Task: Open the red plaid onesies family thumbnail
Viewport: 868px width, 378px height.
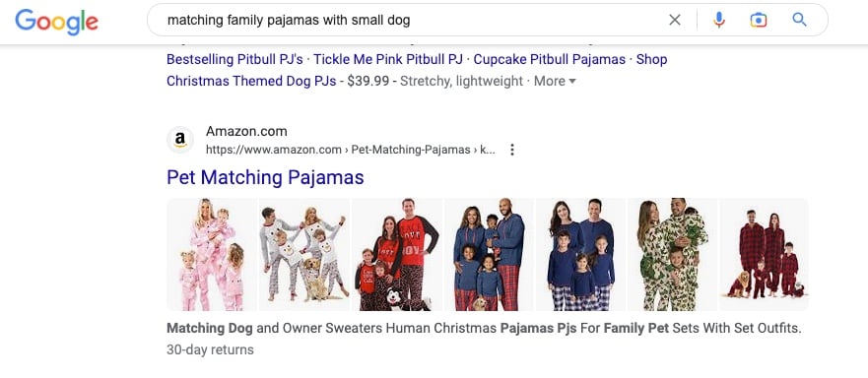Action: pos(764,254)
